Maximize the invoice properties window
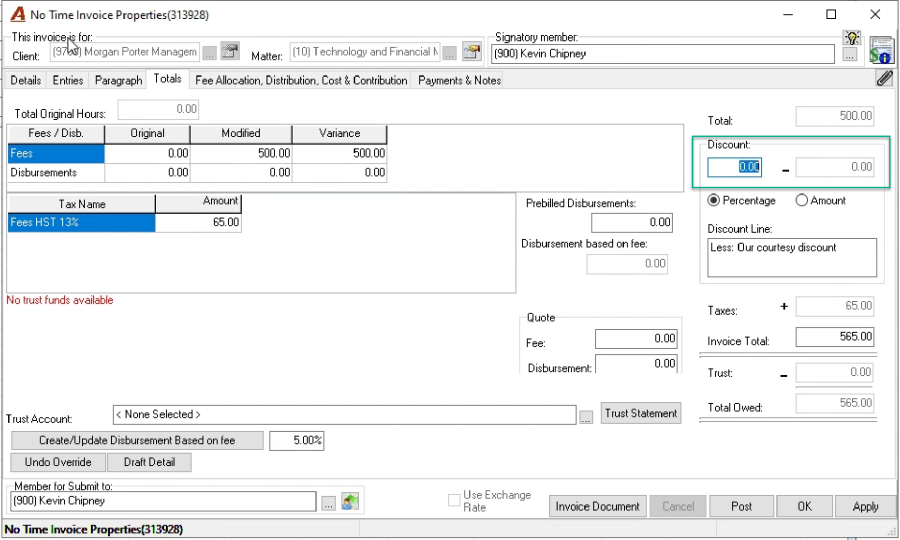This screenshot has width=900, height=540. point(831,14)
